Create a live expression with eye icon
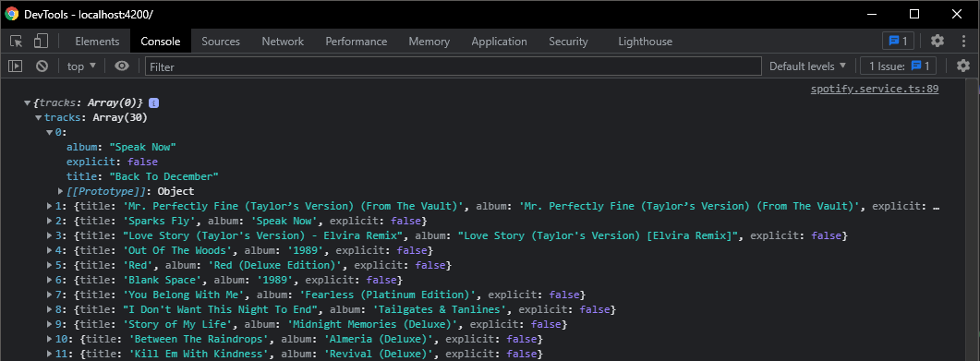Viewport: 980px width, 361px height. coord(122,66)
